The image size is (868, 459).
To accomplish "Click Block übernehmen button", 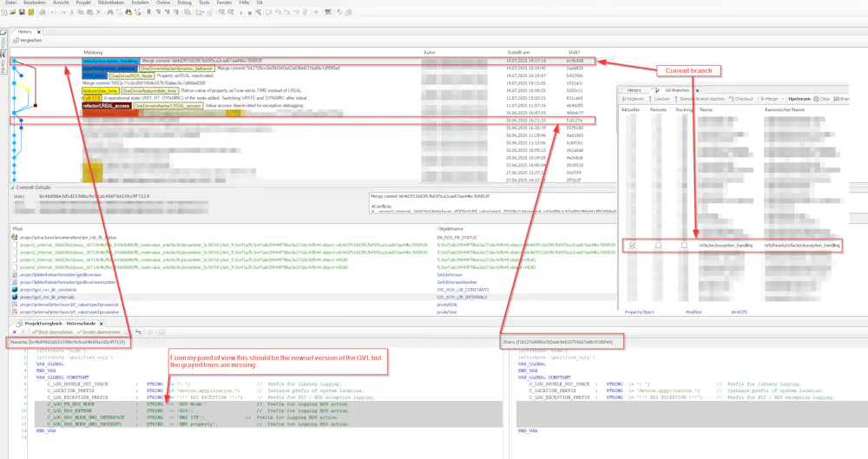I will click(53, 332).
